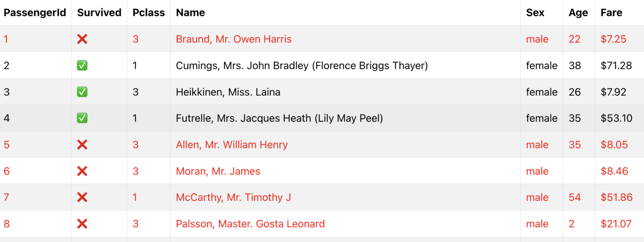The width and height of the screenshot is (644, 242).
Task: Select the Survived column header
Action: tap(99, 13)
